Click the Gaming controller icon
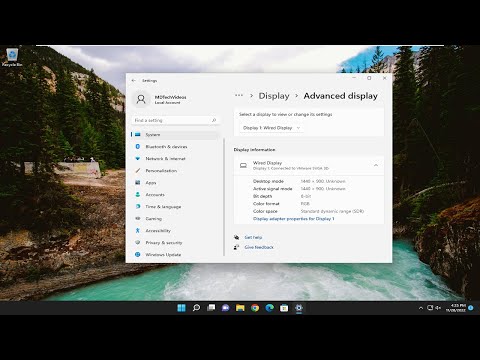 [138, 218]
